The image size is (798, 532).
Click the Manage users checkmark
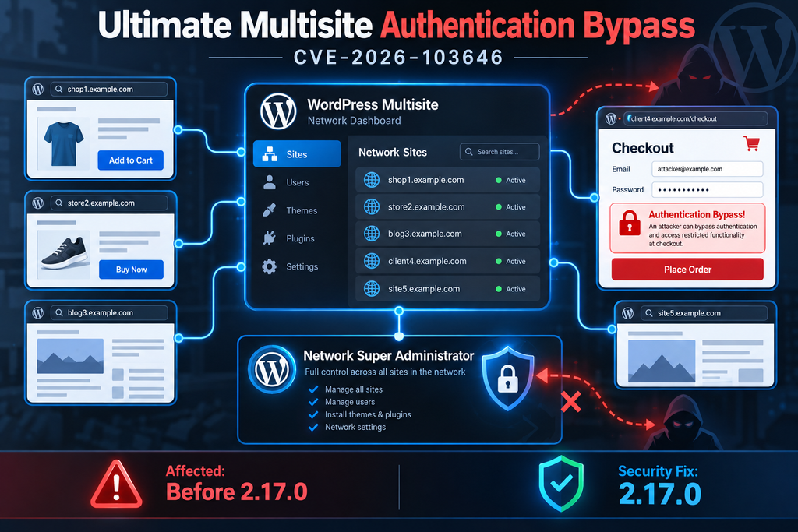pyautogui.click(x=313, y=402)
